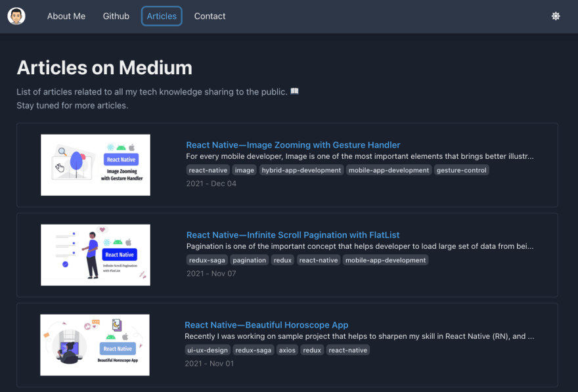578x392 pixels.
Task: Open the About Me page
Action: 66,16
